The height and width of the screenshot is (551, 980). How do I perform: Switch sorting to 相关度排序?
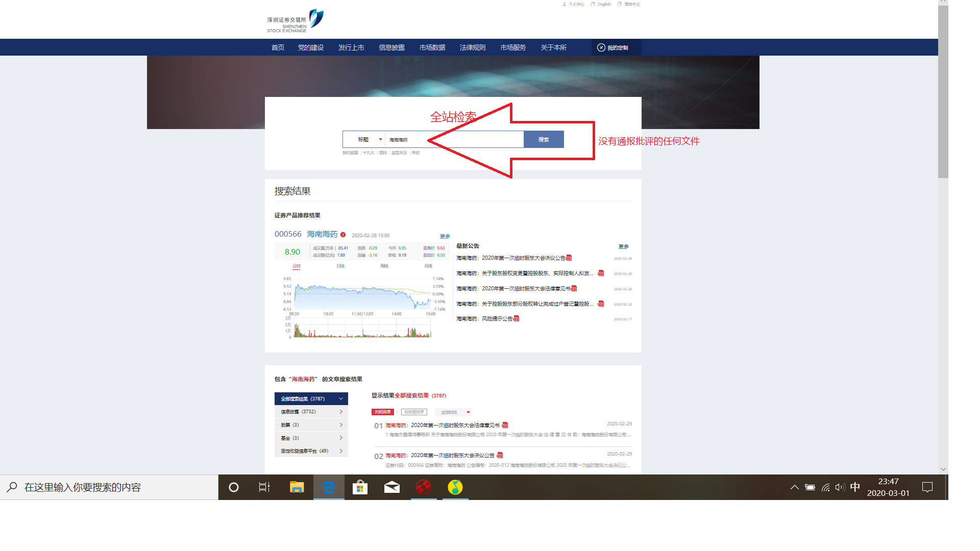coord(414,412)
